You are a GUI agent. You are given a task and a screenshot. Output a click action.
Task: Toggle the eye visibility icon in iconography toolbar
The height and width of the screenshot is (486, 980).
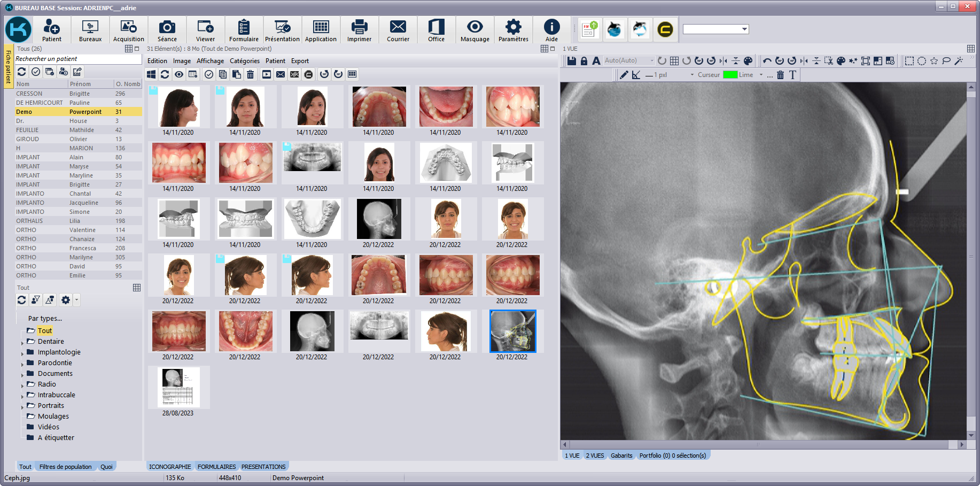[x=179, y=74]
